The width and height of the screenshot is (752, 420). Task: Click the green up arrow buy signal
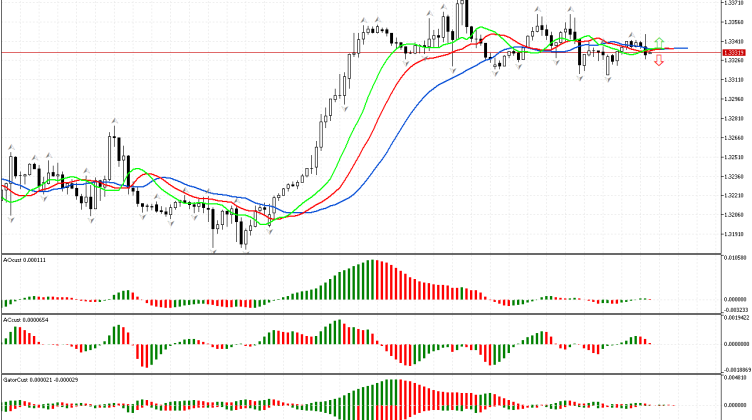658,42
